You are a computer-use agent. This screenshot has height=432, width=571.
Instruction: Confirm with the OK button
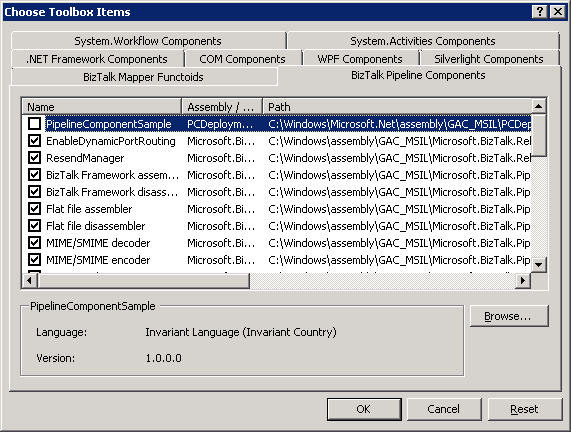[364, 409]
